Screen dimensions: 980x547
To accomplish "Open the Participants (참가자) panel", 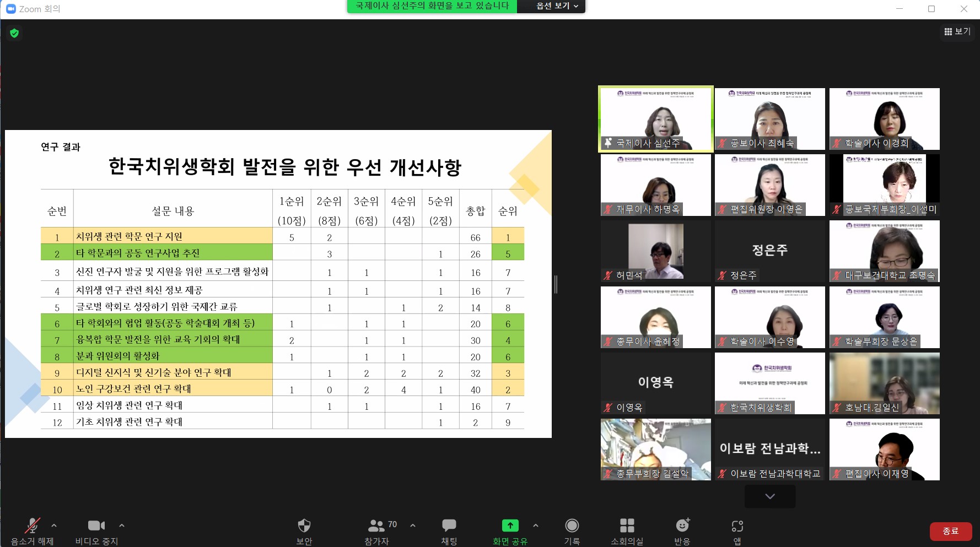I will pyautogui.click(x=377, y=526).
